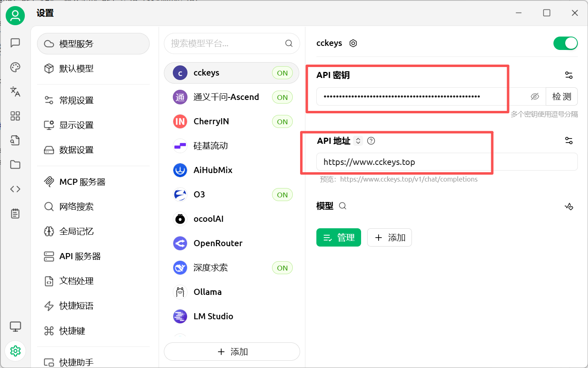Open the cckeys provider settings gear
This screenshot has height=368, width=588.
(x=353, y=43)
